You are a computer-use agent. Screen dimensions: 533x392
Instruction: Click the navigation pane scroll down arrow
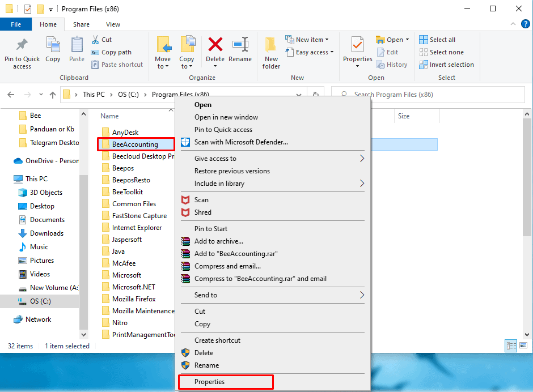point(83,335)
